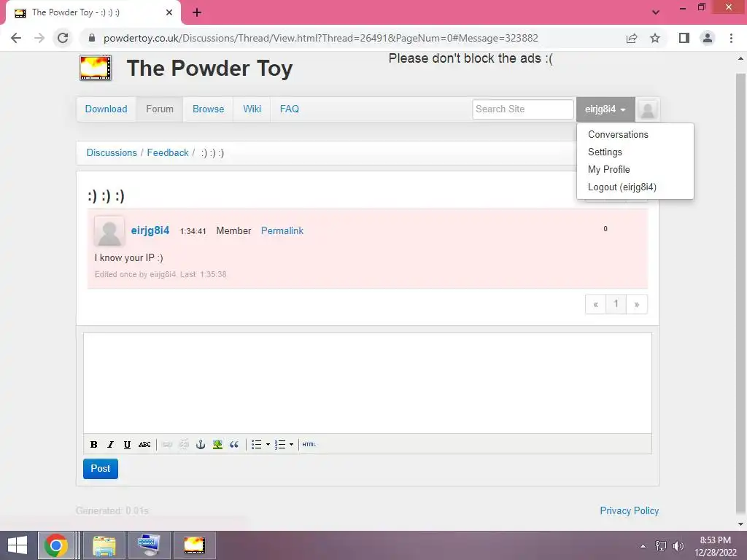Select Settings from user menu
Screen dimensions: 747x560
click(x=605, y=152)
